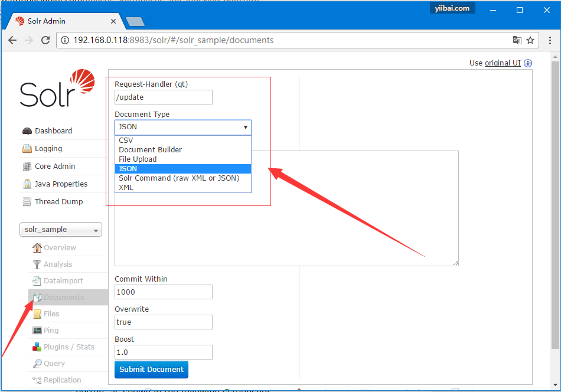Open the solr_sample core selector dropdown
Image resolution: width=561 pixels, height=392 pixels.
pyautogui.click(x=61, y=230)
